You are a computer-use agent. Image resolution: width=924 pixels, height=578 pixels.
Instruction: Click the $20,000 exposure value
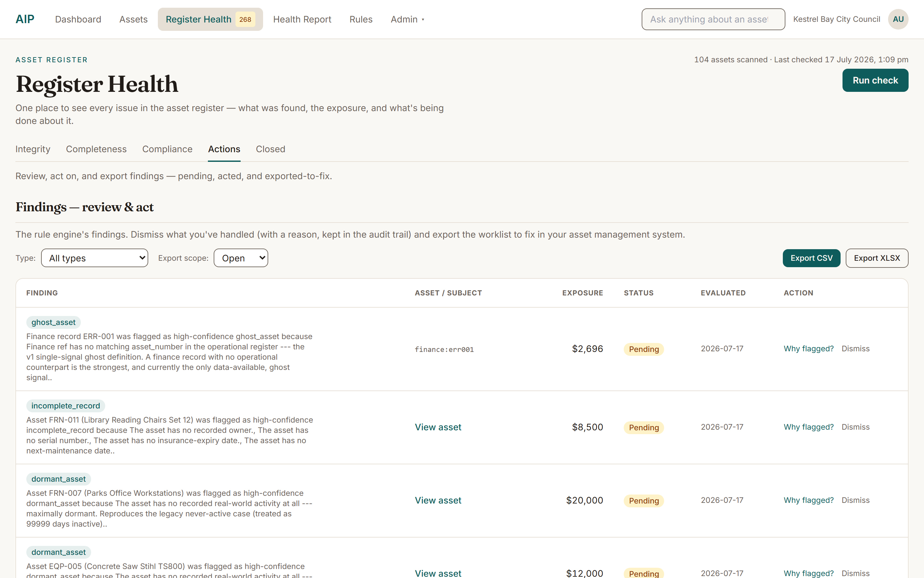585,500
